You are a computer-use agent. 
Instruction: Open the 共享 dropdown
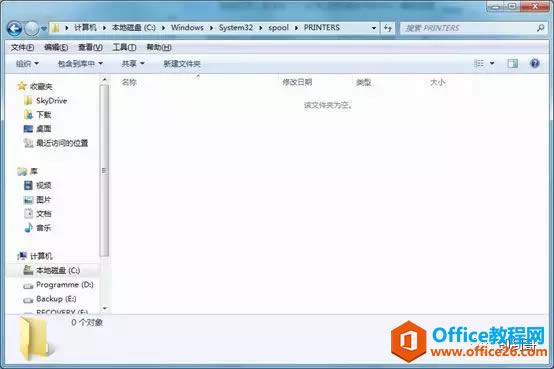133,64
